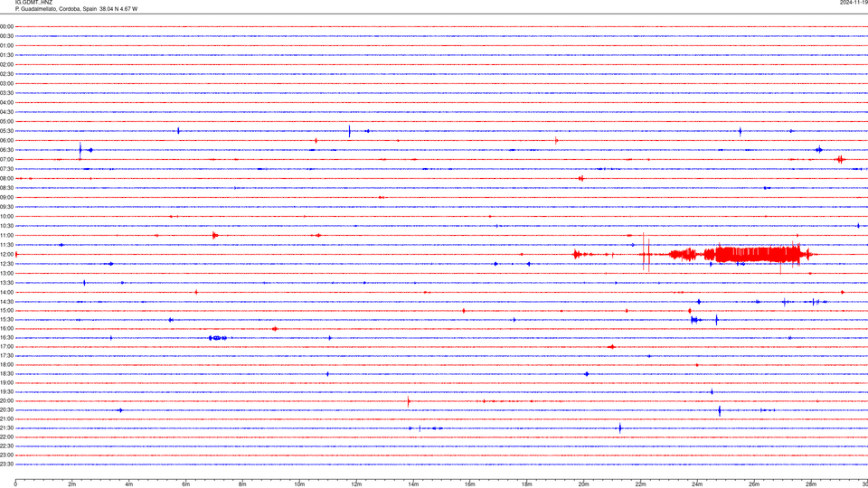Viewport: 868px width, 488px height.
Task: Click the 14:00 time label
Action: click(6, 292)
